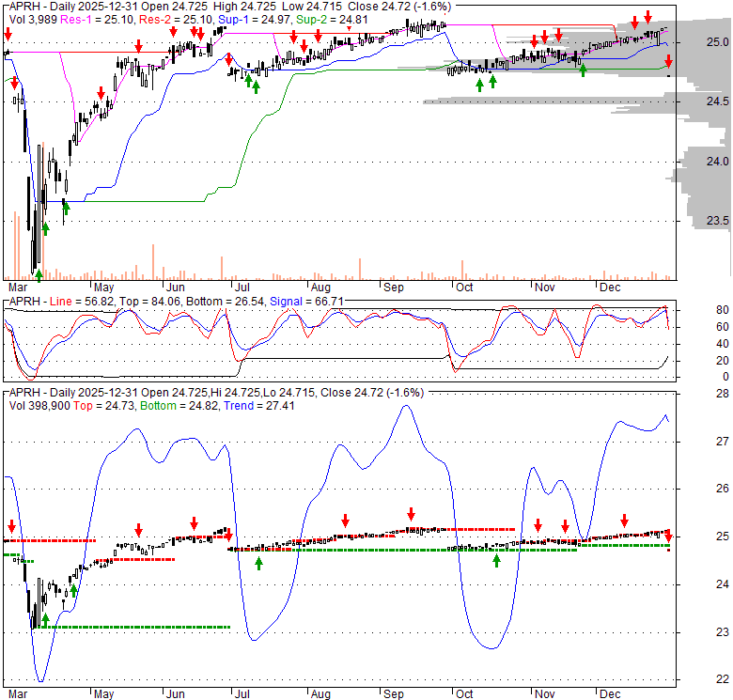Click the Dec month label on the bottom chart axis
733x700 pixels.
pos(609,692)
